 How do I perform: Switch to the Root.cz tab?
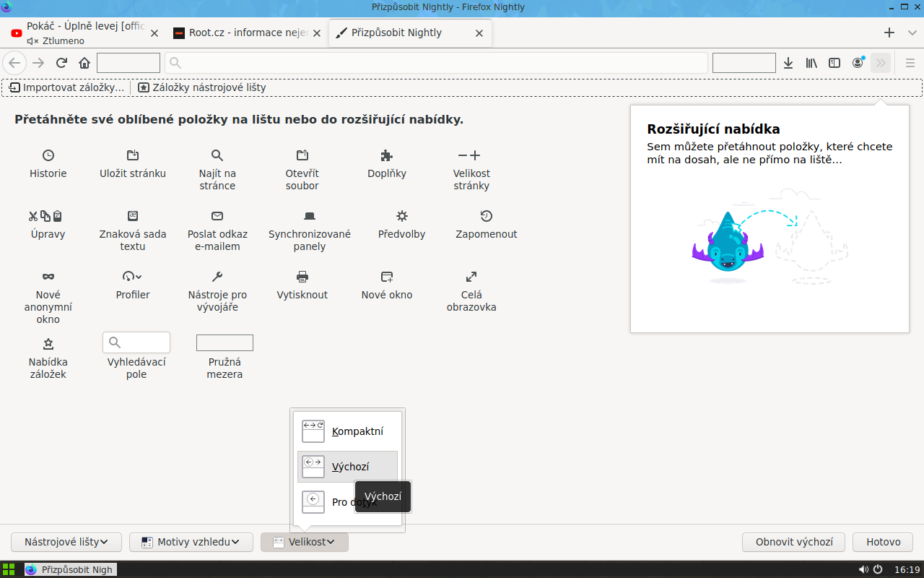(248, 33)
